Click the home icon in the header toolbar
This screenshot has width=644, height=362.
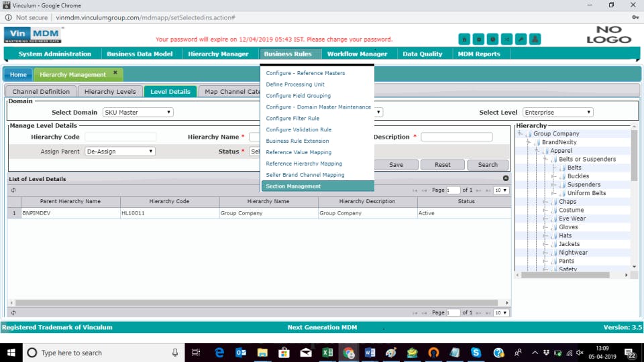pyautogui.click(x=464, y=40)
